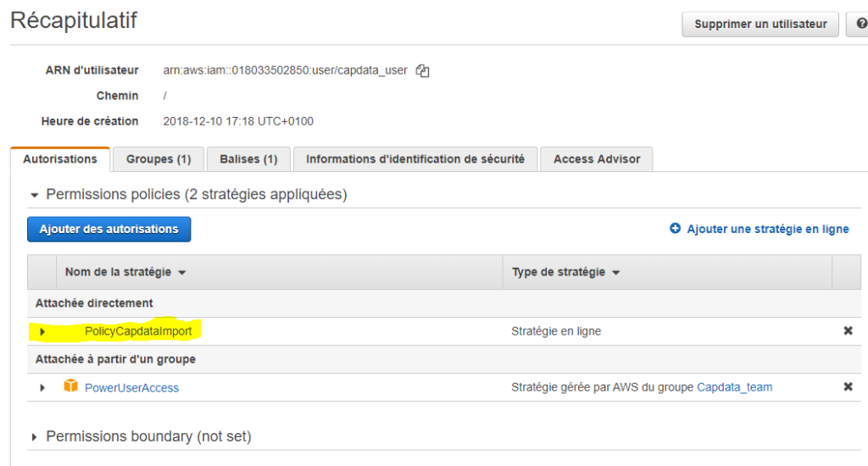Open the Balises (1) tab
868x466 pixels.
click(248, 159)
